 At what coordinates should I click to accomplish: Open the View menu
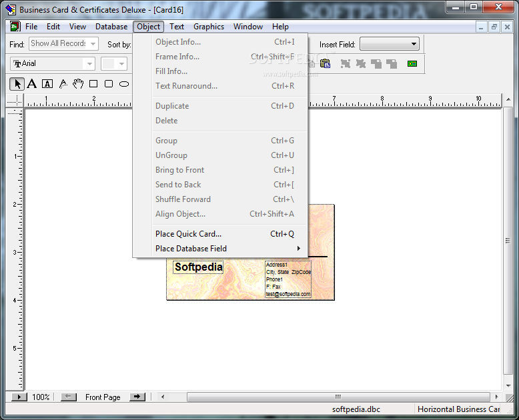coord(77,27)
